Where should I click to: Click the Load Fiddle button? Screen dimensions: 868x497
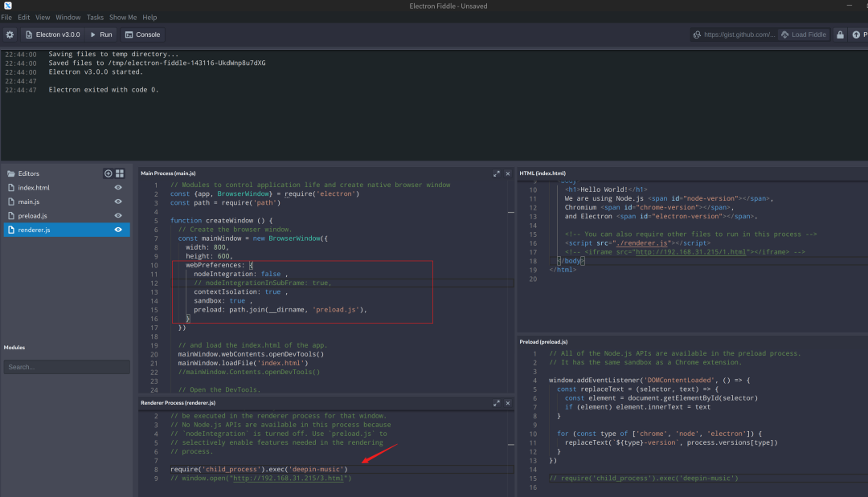[x=804, y=35]
